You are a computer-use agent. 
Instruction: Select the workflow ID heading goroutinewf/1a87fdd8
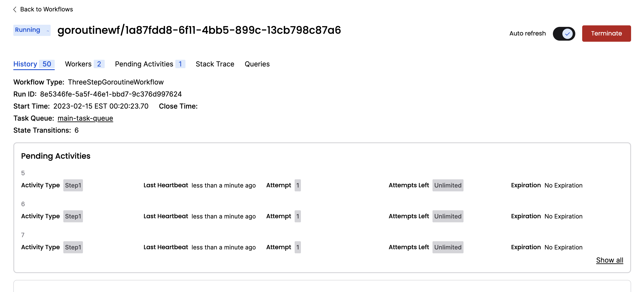click(x=199, y=31)
